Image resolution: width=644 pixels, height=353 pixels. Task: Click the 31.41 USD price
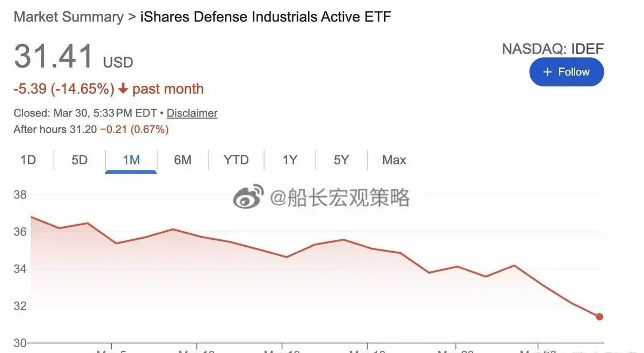pyautogui.click(x=54, y=57)
